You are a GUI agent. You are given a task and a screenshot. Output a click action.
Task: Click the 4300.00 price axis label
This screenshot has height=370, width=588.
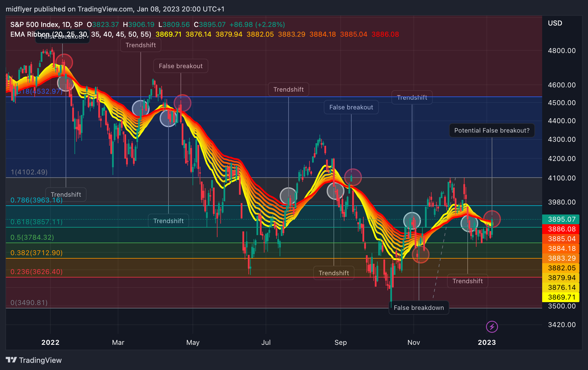(x=562, y=139)
